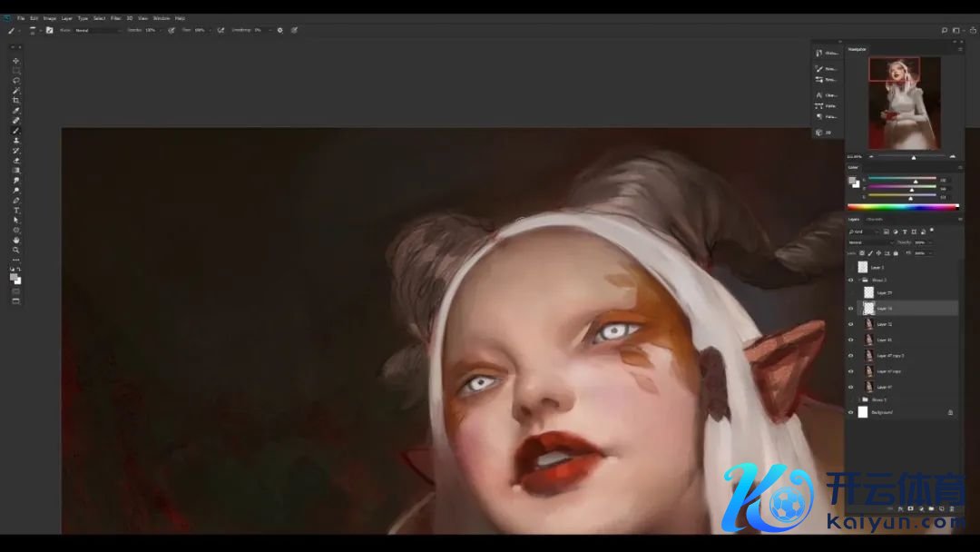Select the Eraser tool

[x=16, y=161]
